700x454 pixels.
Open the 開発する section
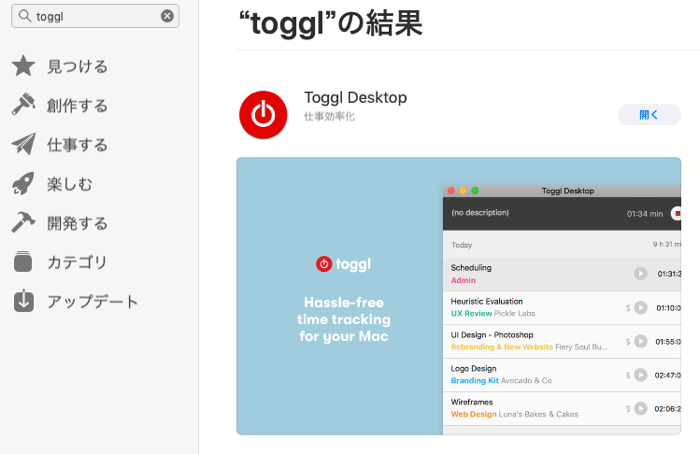[x=77, y=223]
